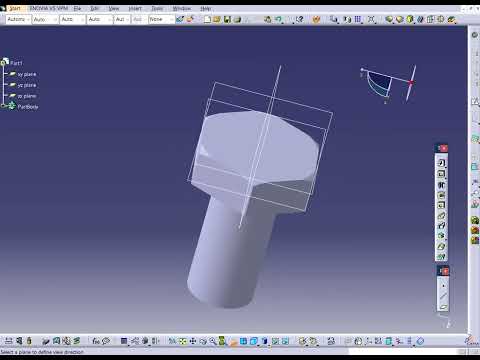
Task: Click the 3D compass manipulator
Action: [x=388, y=85]
